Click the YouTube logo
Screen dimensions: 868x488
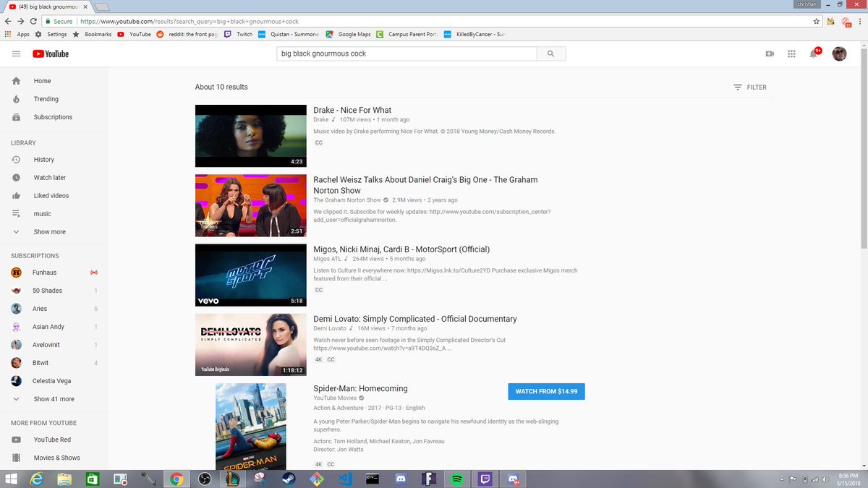51,53
